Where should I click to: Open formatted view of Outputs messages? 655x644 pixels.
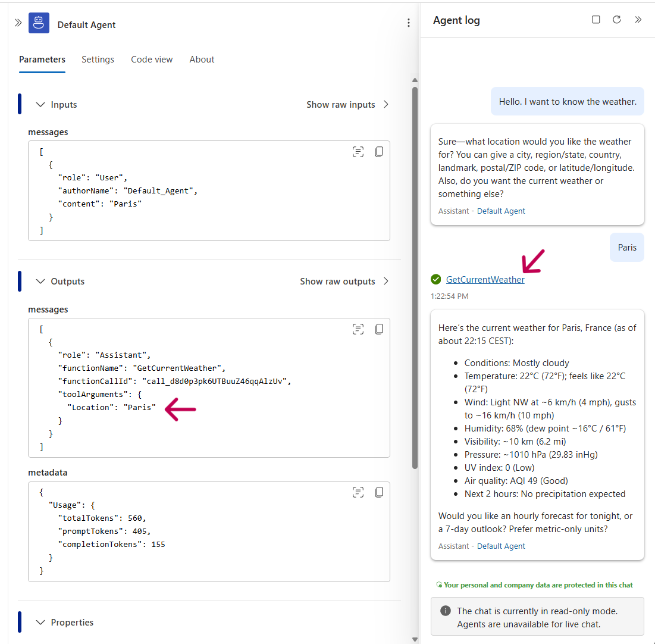tap(358, 329)
